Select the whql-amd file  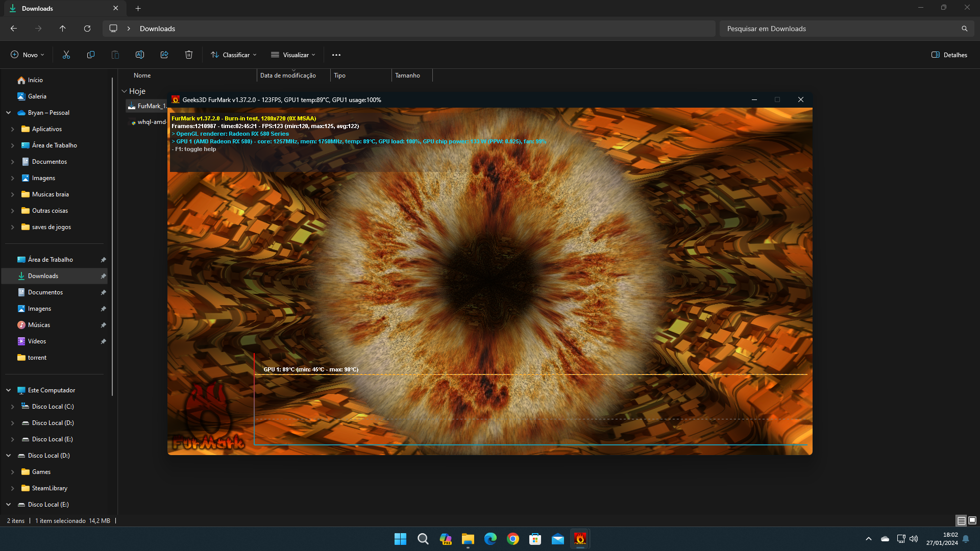pyautogui.click(x=148, y=122)
